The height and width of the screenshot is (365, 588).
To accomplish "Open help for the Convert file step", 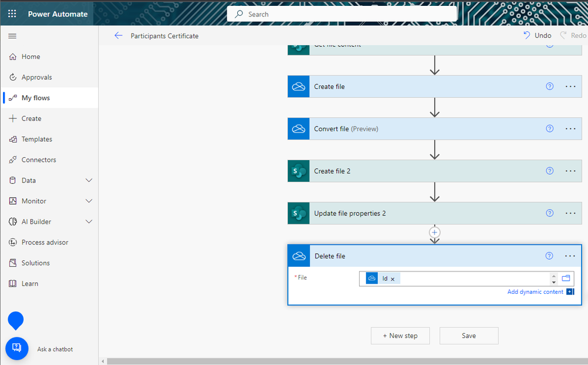I will click(x=549, y=129).
